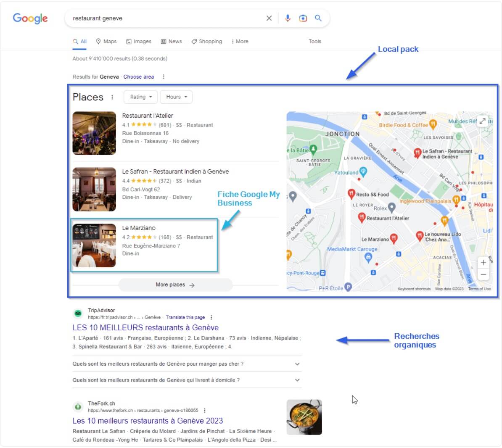Click Resto 5& Food red map pin
The image size is (502, 448).
click(351, 194)
